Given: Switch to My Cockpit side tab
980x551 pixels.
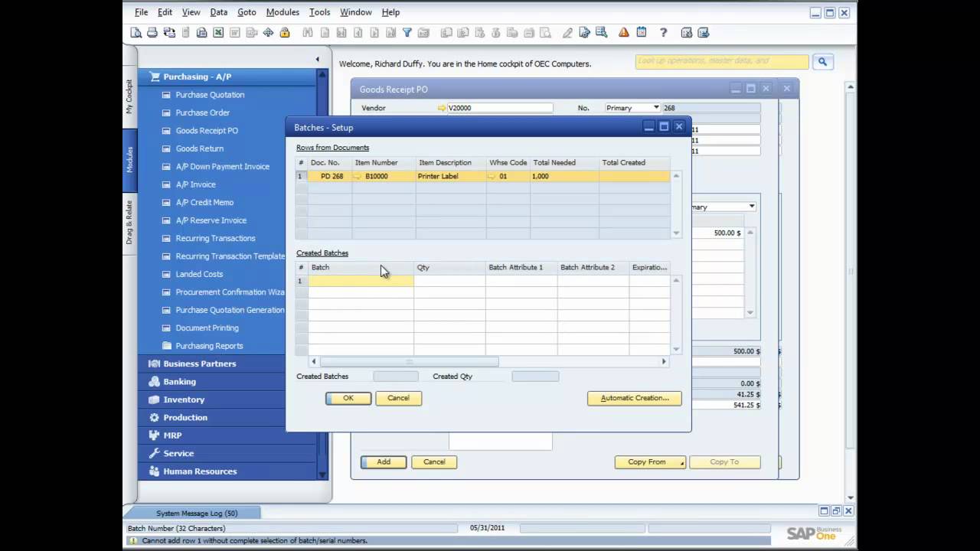Looking at the screenshot, I should [x=129, y=96].
